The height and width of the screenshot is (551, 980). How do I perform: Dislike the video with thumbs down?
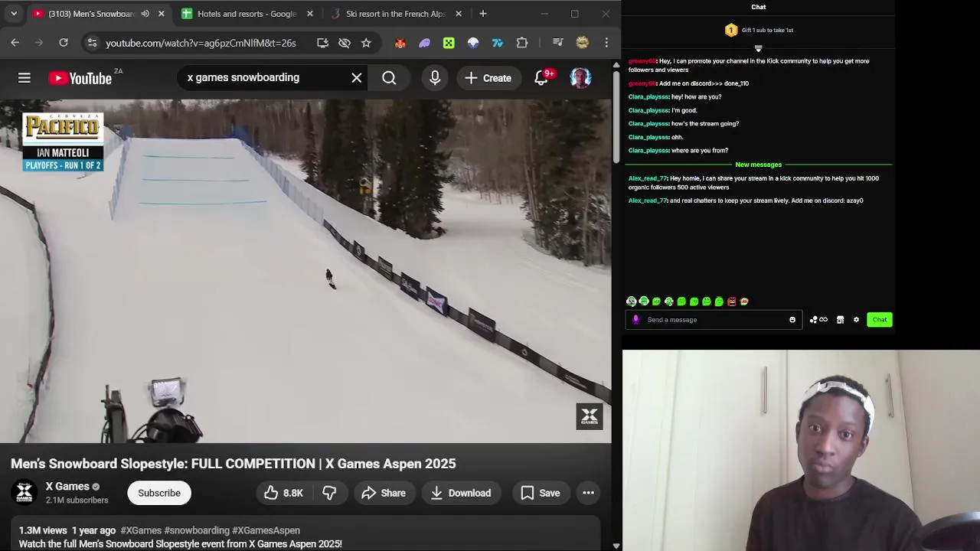(329, 493)
